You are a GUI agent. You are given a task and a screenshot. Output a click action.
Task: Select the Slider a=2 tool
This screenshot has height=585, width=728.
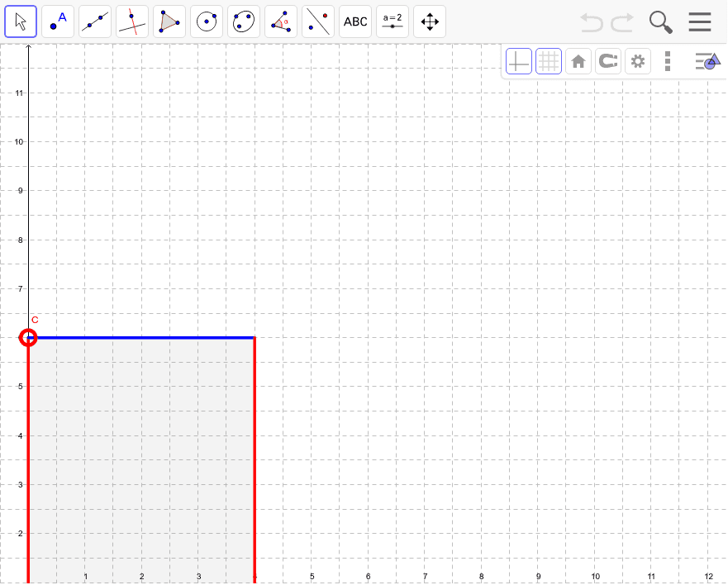tap(393, 21)
